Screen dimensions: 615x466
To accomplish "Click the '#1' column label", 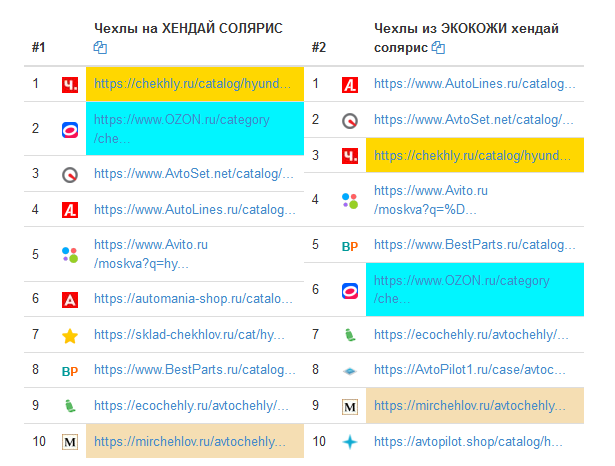I will (38, 47).
